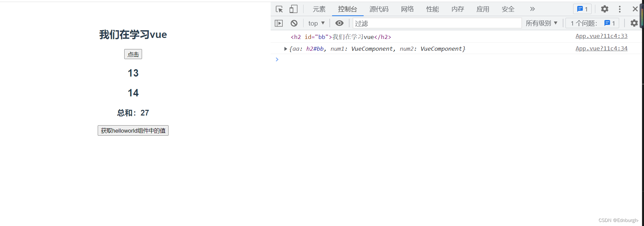Open the 内存 tab
Viewport: 644px width, 226px height.
point(458,9)
